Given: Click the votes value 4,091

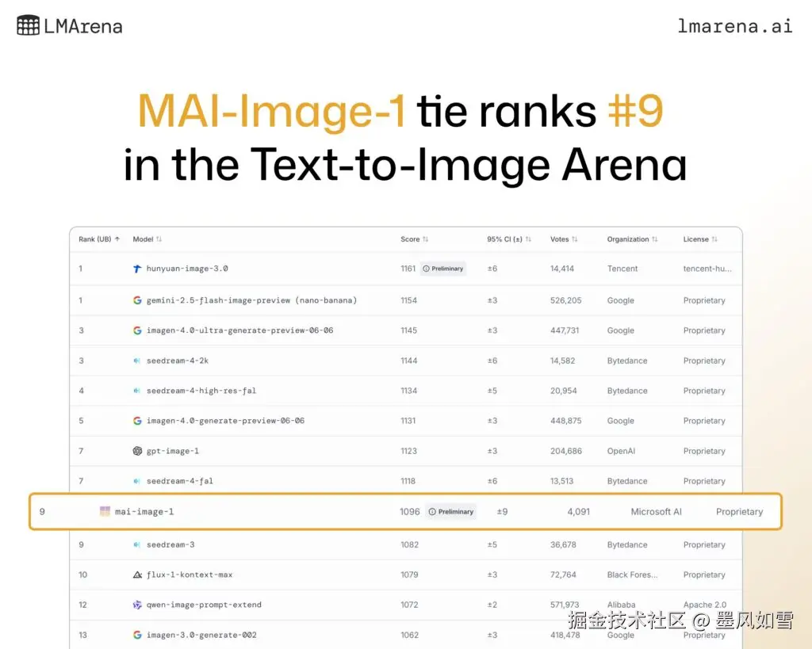Looking at the screenshot, I should click(x=578, y=511).
